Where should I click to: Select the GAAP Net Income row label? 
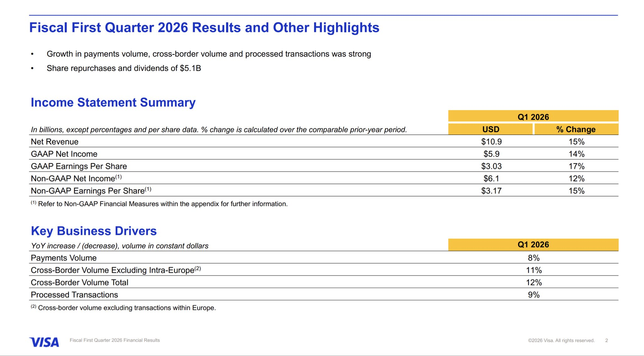tap(64, 154)
